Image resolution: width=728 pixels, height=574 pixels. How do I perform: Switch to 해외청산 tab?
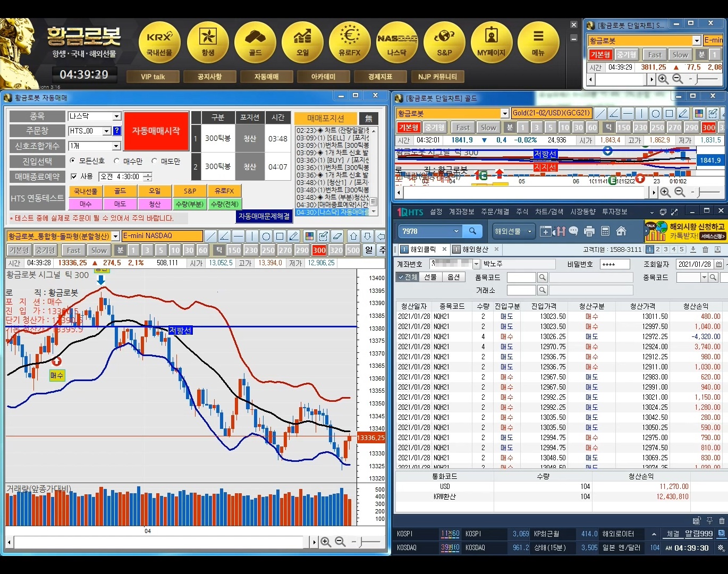pos(475,249)
